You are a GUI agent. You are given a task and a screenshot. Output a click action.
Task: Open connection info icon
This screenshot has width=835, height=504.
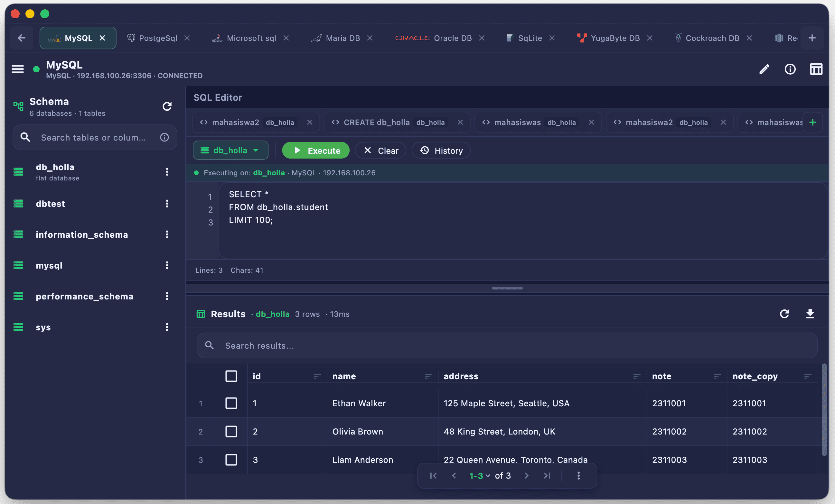coord(790,69)
